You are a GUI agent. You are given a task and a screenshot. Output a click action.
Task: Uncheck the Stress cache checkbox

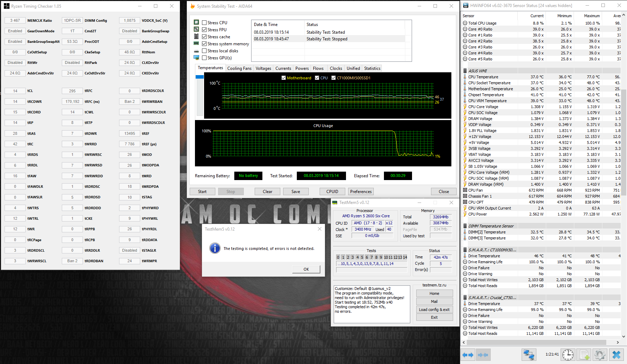pyautogui.click(x=204, y=37)
